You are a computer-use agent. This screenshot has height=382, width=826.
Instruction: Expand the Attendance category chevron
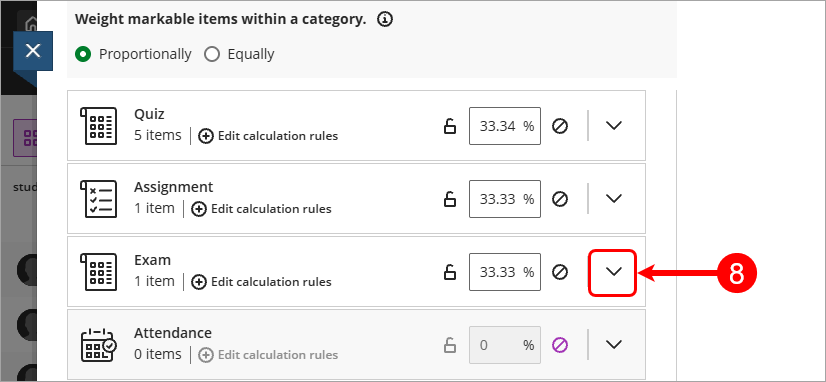coord(614,344)
